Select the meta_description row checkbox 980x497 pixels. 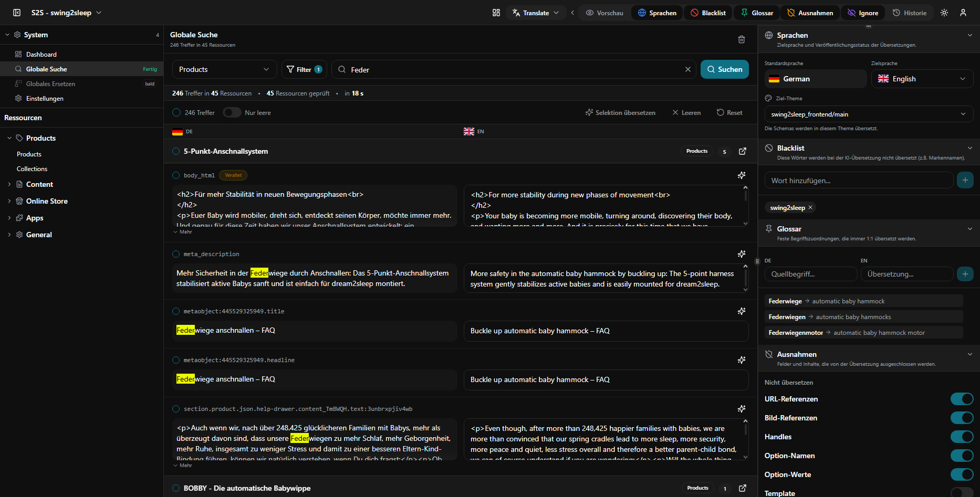point(176,254)
